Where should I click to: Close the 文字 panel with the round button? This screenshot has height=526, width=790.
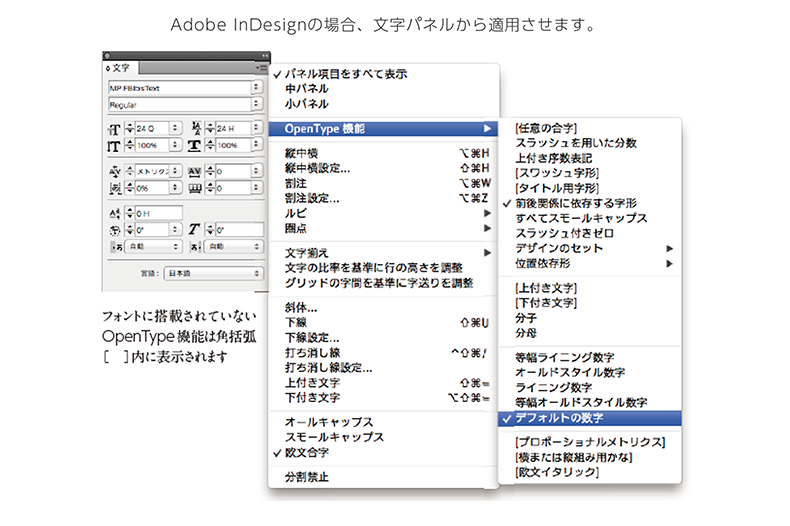[x=107, y=55]
